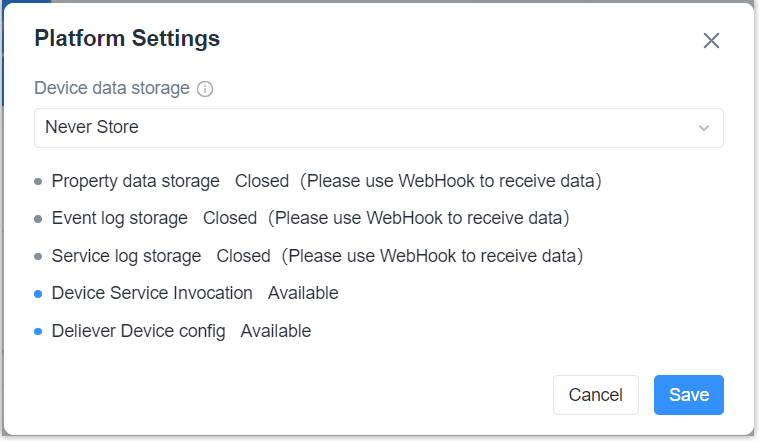This screenshot has width=760, height=442.
Task: Select the Event log storage label
Action: click(x=119, y=218)
